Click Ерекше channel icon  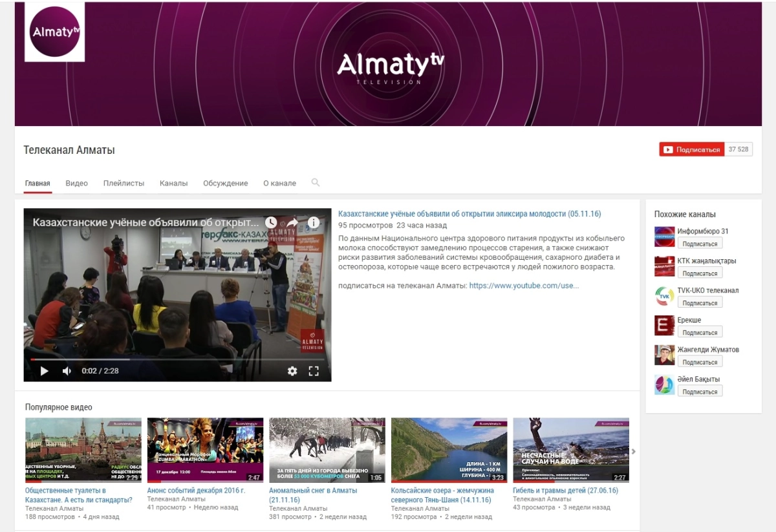coord(664,326)
